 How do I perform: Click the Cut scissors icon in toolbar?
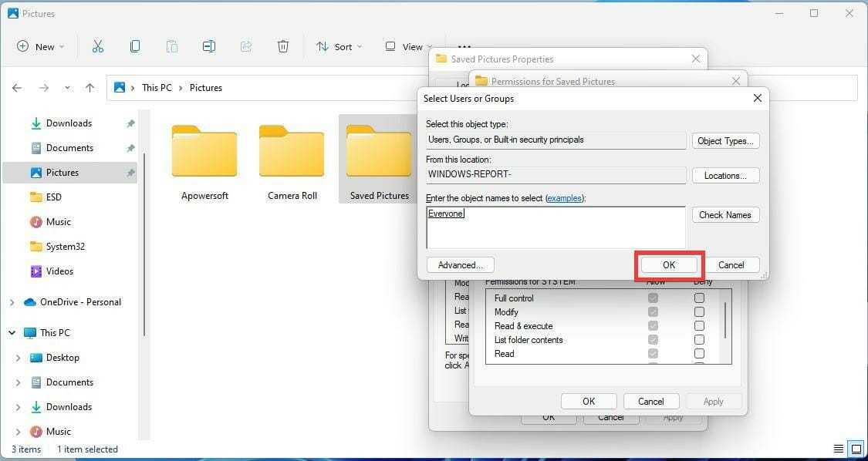point(97,46)
